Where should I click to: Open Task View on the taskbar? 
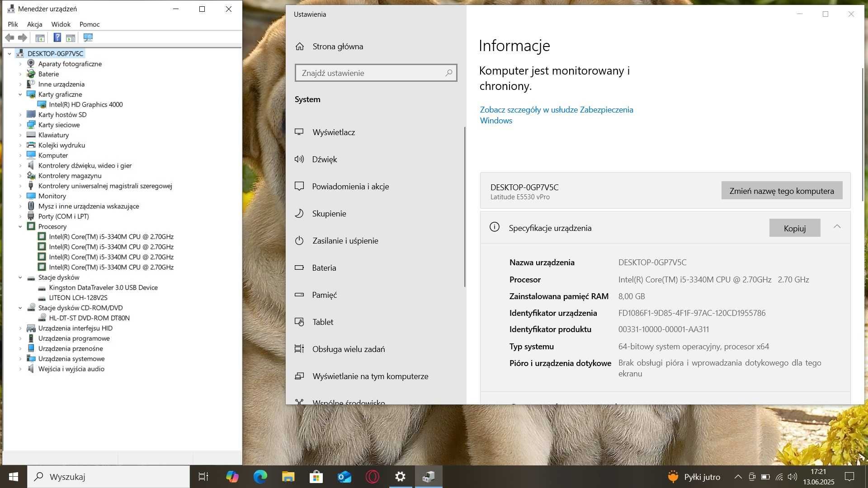point(203,477)
